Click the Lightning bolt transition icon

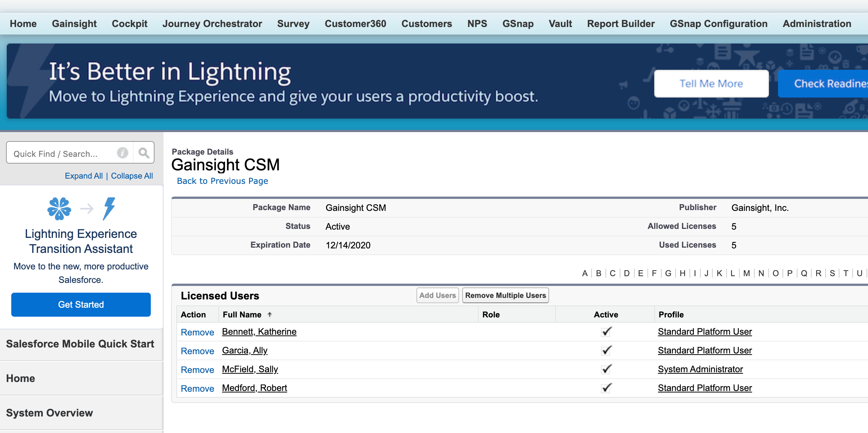(x=109, y=208)
